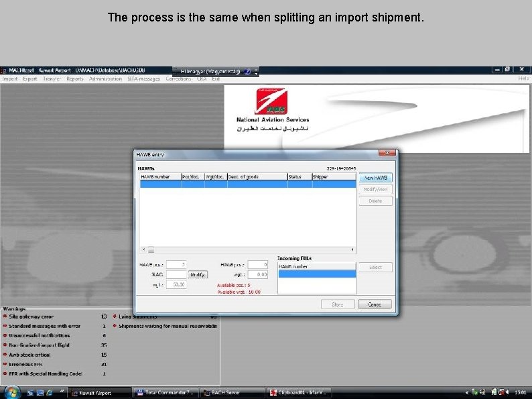Open the SITA messages menu
532x399 pixels.
[x=144, y=78]
